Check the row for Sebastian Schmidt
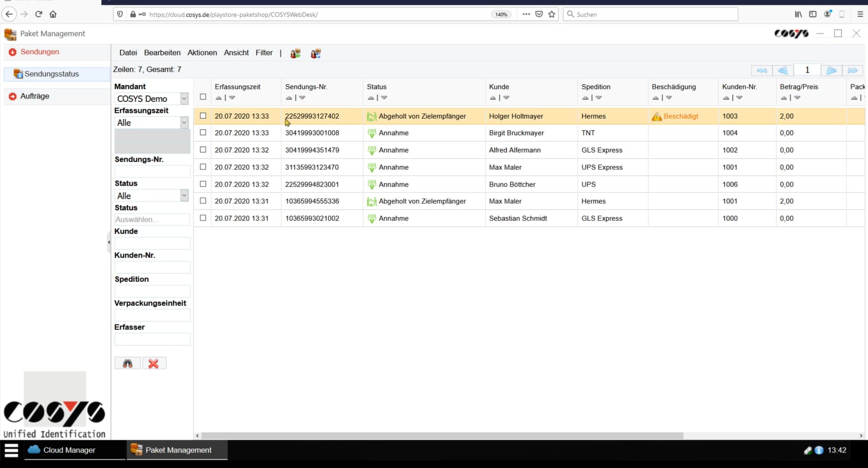The image size is (868, 468). pos(203,218)
